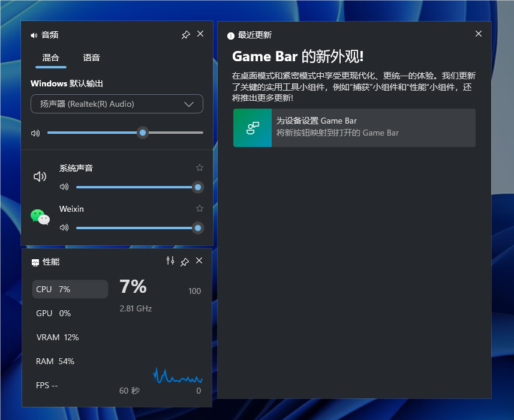514x420 pixels.
Task: Mute Weixin via its speaker icon
Action: (x=64, y=227)
